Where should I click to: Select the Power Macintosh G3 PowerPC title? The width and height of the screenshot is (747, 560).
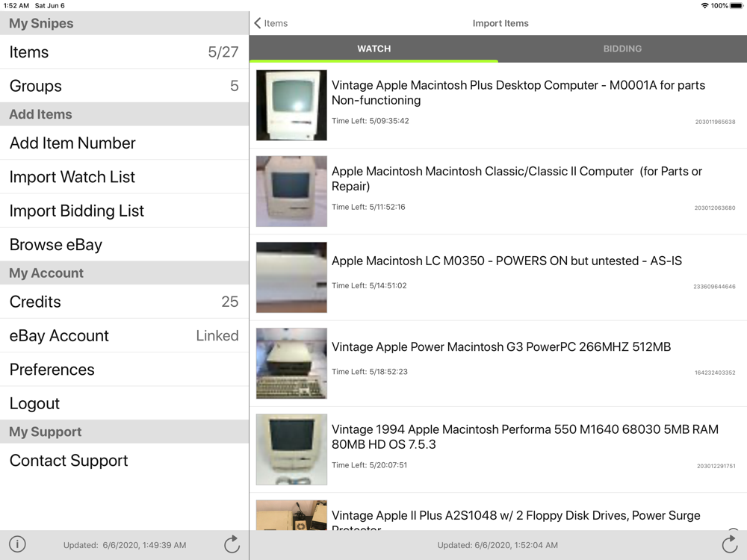coord(501,346)
